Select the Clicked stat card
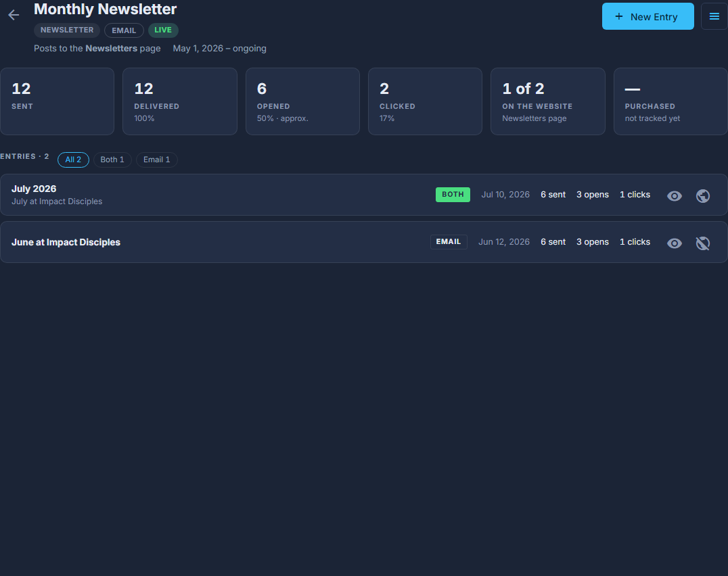 426,101
